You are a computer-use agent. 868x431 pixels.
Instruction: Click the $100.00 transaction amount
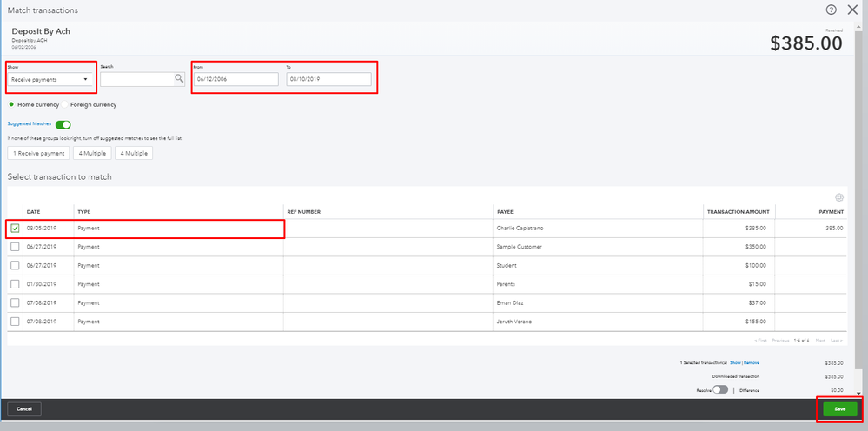(756, 266)
